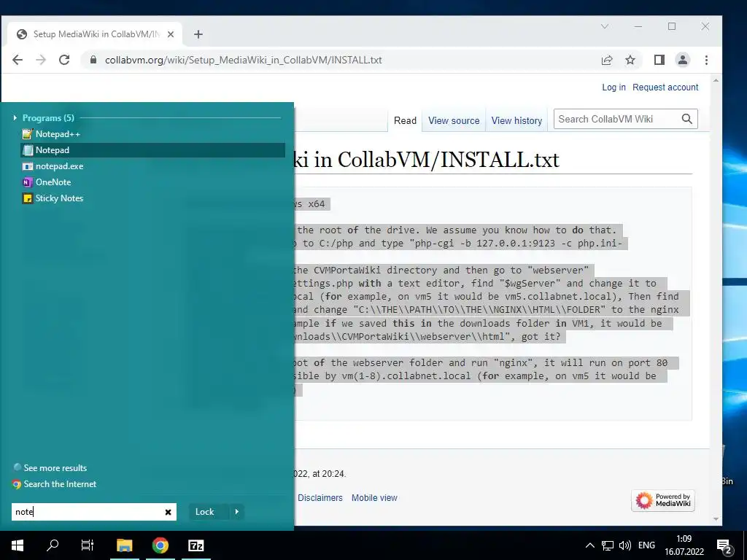Click Log in link

click(614, 87)
